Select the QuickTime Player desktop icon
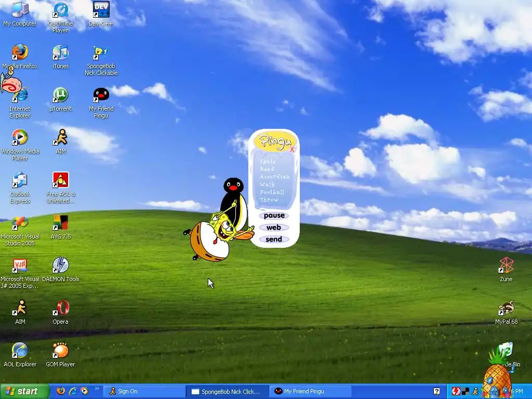The image size is (532, 399). coord(60,17)
